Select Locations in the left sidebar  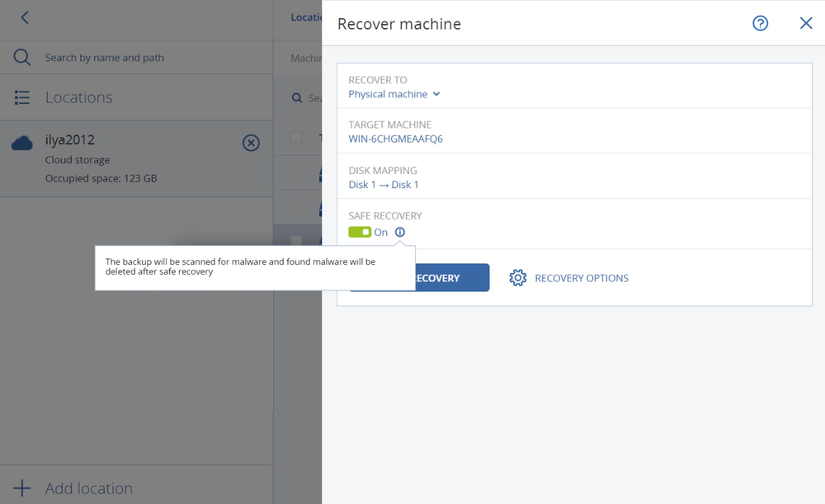(x=78, y=97)
